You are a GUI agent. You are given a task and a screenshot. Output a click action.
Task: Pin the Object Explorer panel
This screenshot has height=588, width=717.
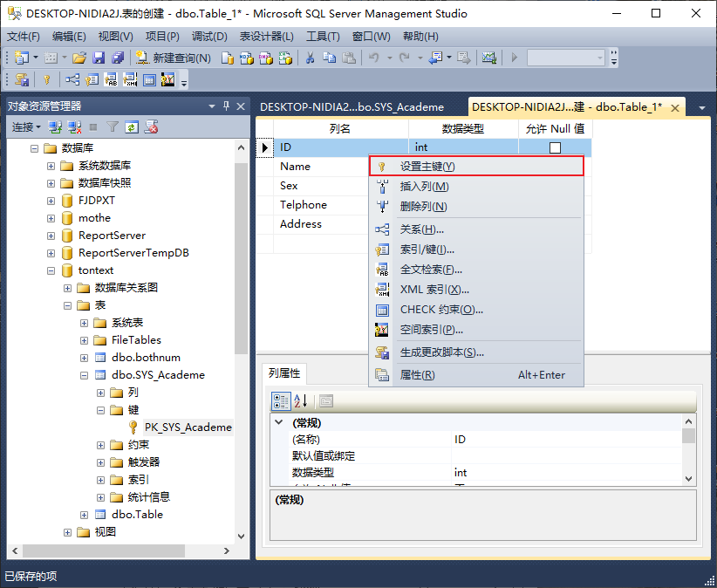coord(226,106)
